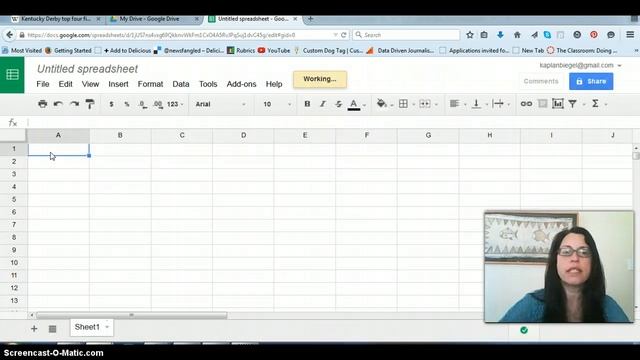The width and height of the screenshot is (640, 360).
Task: Open Getting Started bookmark
Action: 68,51
